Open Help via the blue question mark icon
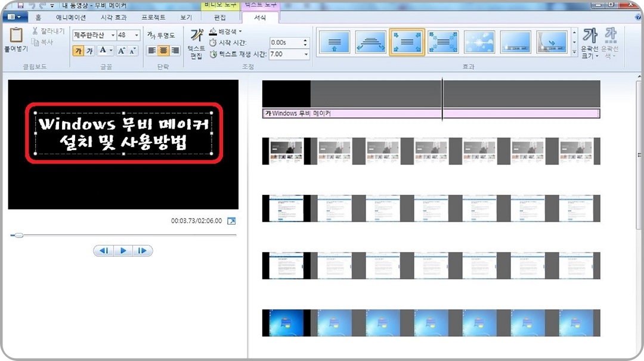Image resolution: width=644 pixels, height=361 pixels. pos(638,17)
